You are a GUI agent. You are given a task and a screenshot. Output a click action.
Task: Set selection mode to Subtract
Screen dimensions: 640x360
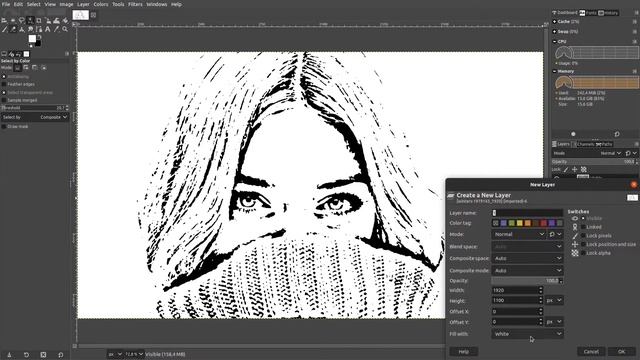click(35, 68)
